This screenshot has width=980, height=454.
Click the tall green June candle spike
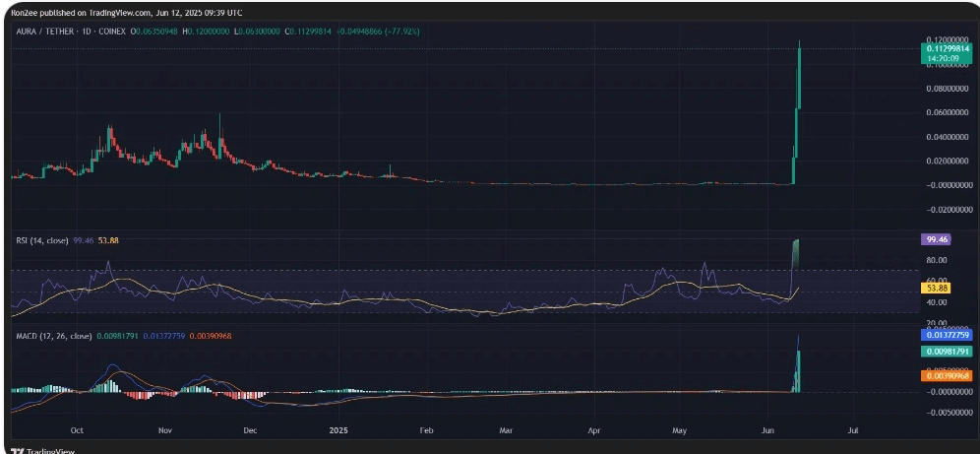(800, 79)
